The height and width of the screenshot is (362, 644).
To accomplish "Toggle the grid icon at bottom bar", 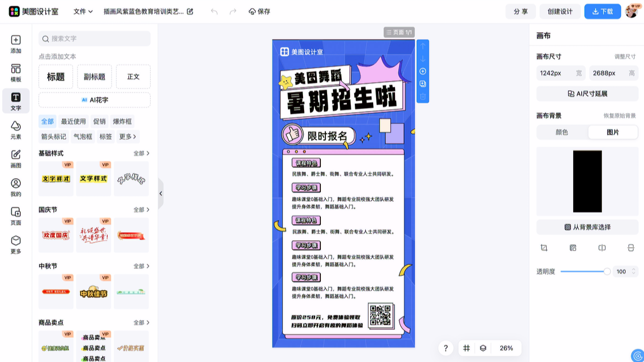I will [x=466, y=348].
